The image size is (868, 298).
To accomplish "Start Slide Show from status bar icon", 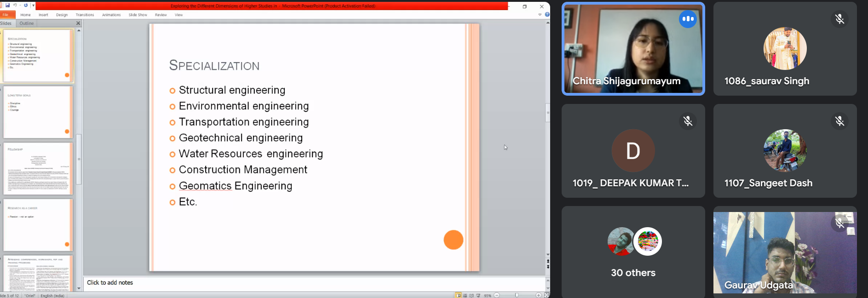I will click(478, 295).
